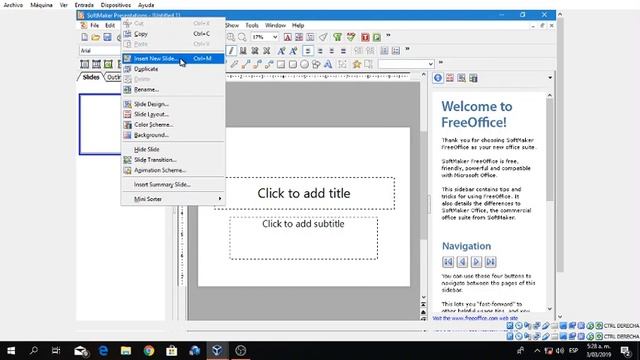Open Slide Design from the menu

point(173,104)
